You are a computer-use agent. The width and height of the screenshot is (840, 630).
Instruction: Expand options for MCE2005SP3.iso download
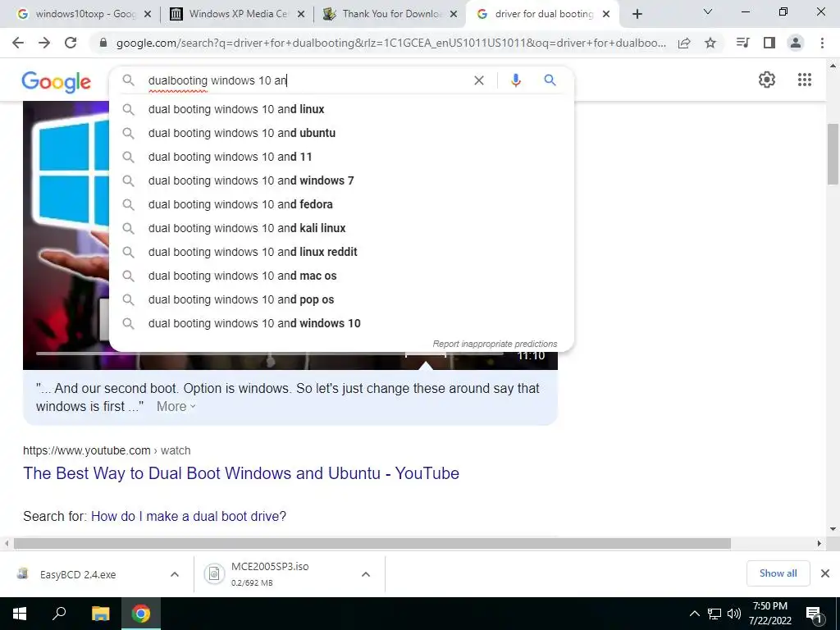point(365,574)
